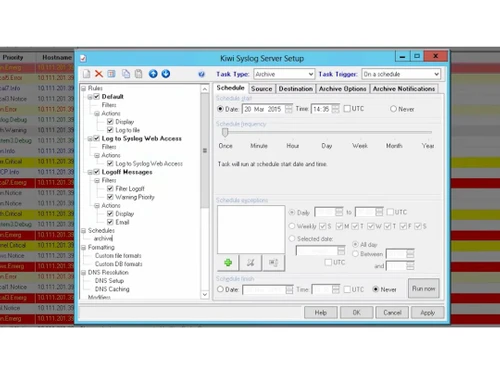500x375 pixels.
Task: Select the archive schedule tree item
Action: 103,239
